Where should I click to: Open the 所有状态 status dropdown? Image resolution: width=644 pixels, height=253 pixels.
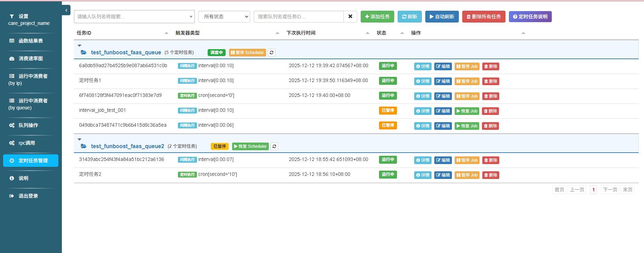pyautogui.click(x=224, y=17)
